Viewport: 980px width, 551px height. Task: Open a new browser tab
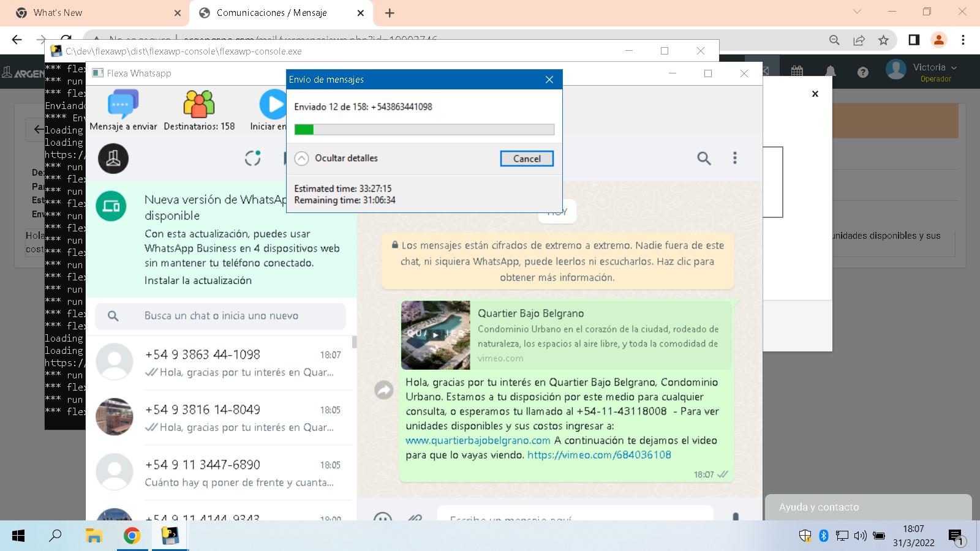pos(390,13)
